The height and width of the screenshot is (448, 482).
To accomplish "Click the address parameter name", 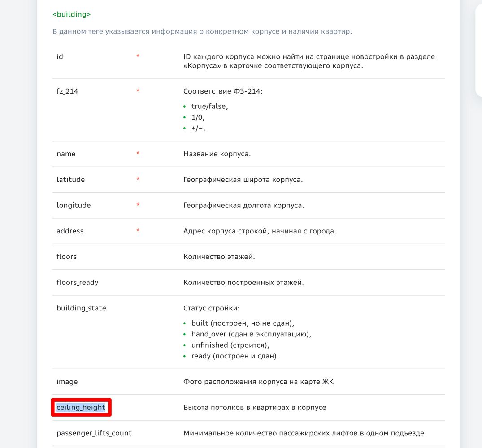I will tap(70, 231).
